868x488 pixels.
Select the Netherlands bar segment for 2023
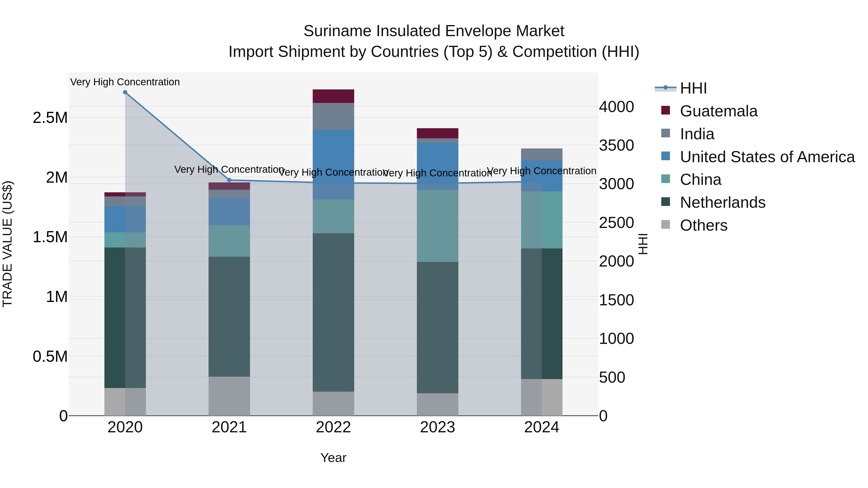[437, 327]
